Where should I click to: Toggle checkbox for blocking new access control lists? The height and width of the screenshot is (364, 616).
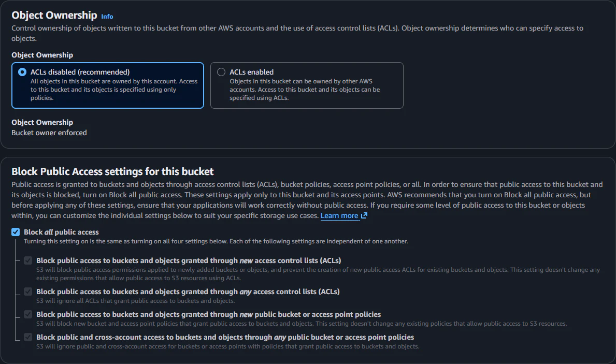point(28,260)
